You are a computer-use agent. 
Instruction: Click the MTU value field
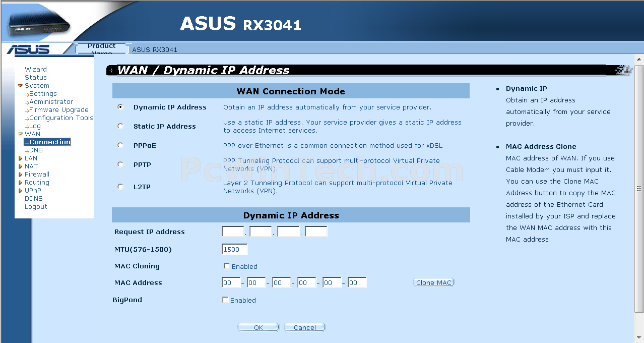pyautogui.click(x=235, y=250)
